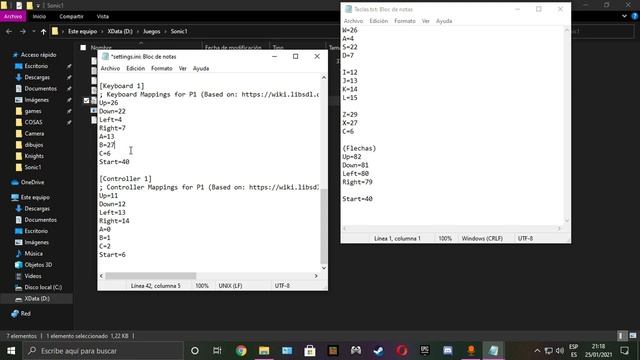Open Ver menu in settings.ini Notepad
The width and height of the screenshot is (640, 360).
(182, 69)
